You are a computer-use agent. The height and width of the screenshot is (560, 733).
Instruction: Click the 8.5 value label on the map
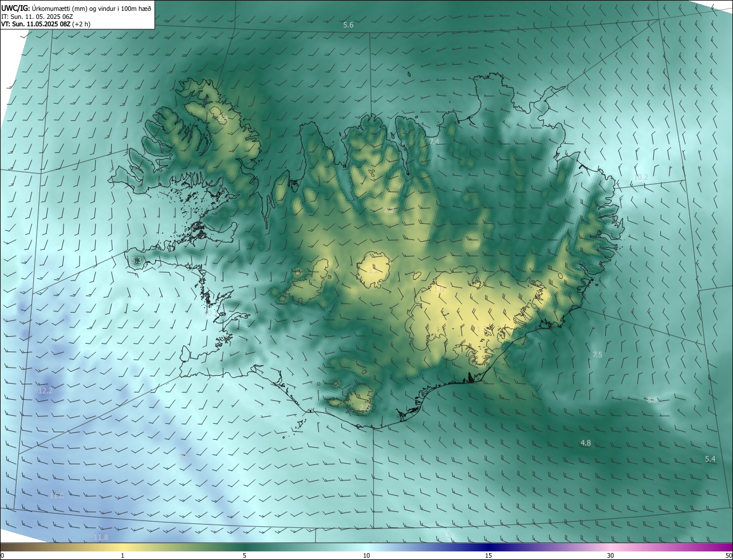pyautogui.click(x=652, y=400)
